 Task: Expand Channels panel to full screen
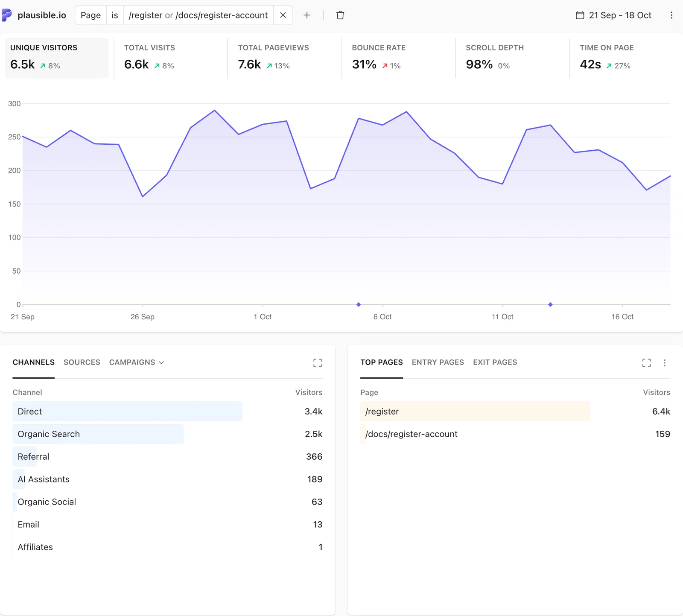click(x=318, y=363)
